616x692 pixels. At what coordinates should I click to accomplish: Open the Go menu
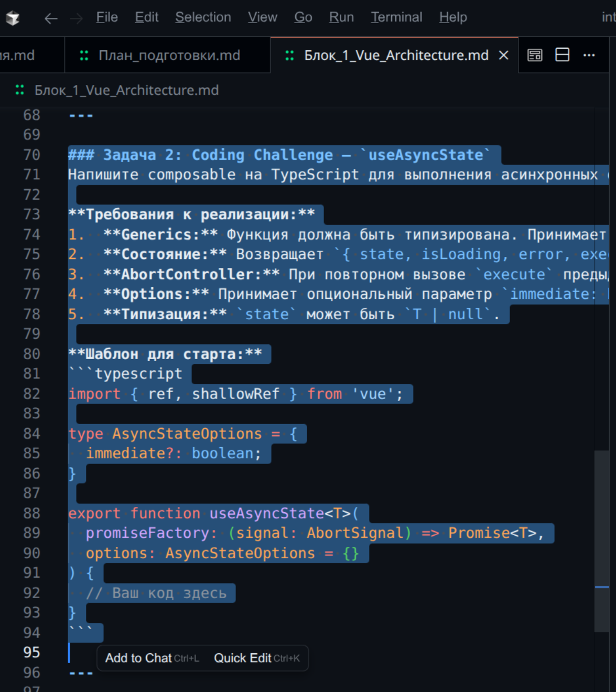click(303, 17)
